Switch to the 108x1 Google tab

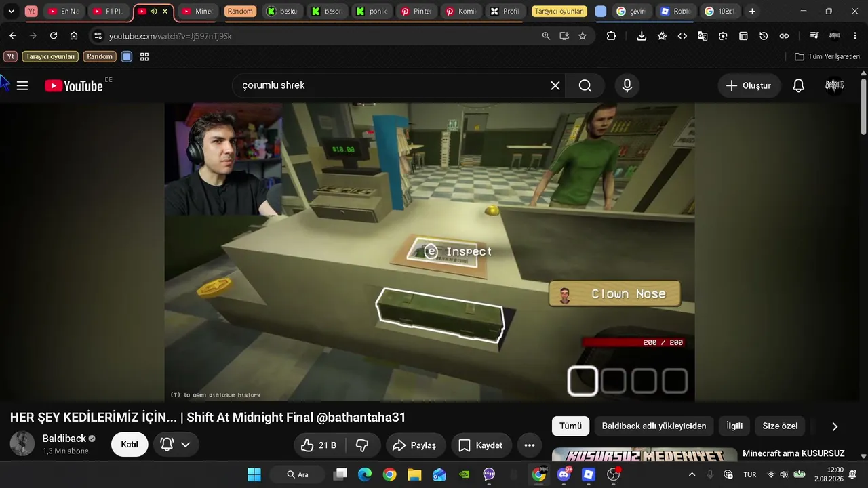[719, 12]
